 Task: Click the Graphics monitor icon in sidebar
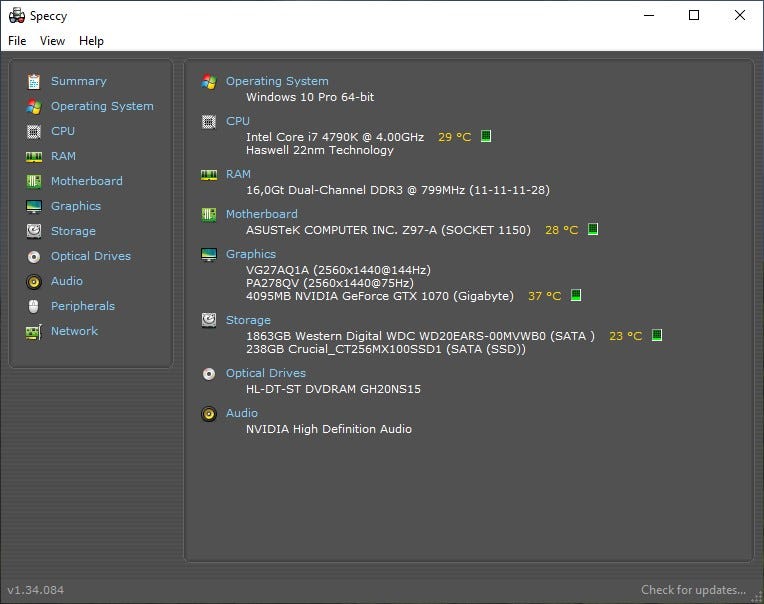(x=34, y=207)
